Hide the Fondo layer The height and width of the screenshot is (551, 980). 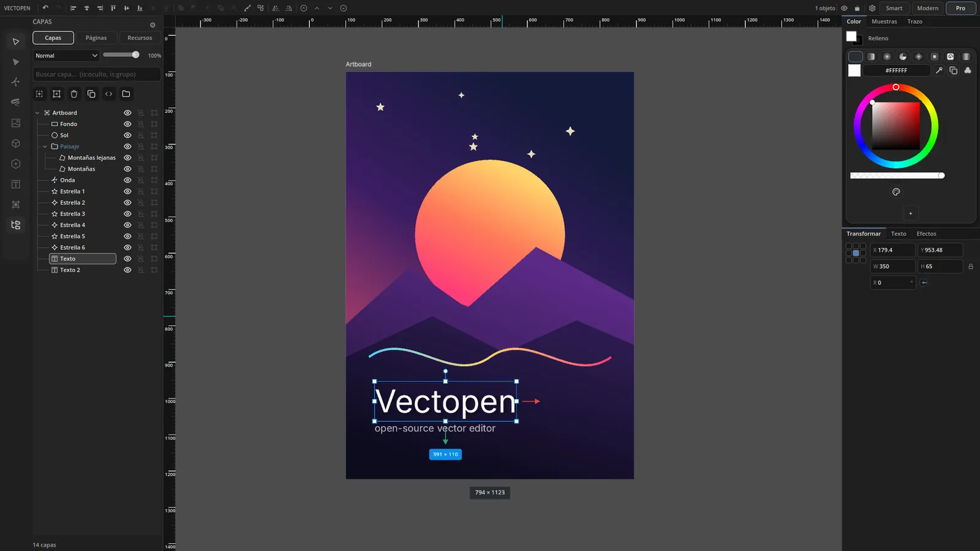point(127,124)
